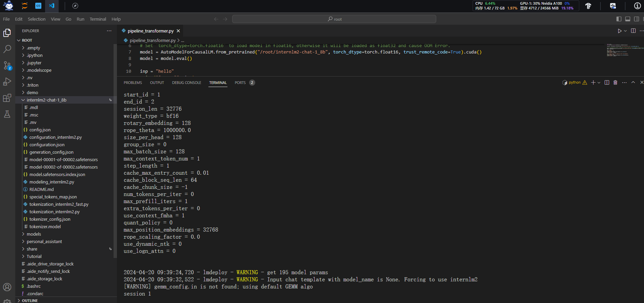Image resolution: width=644 pixels, height=303 pixels.
Task: Split the editor to the right
Action: click(633, 31)
